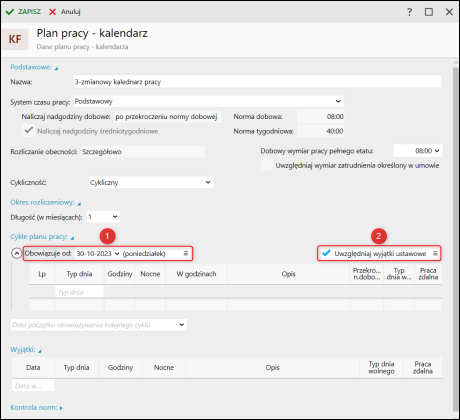Enable Uwzględniaj wymiar zatrudnienia określony w umowie

point(267,165)
